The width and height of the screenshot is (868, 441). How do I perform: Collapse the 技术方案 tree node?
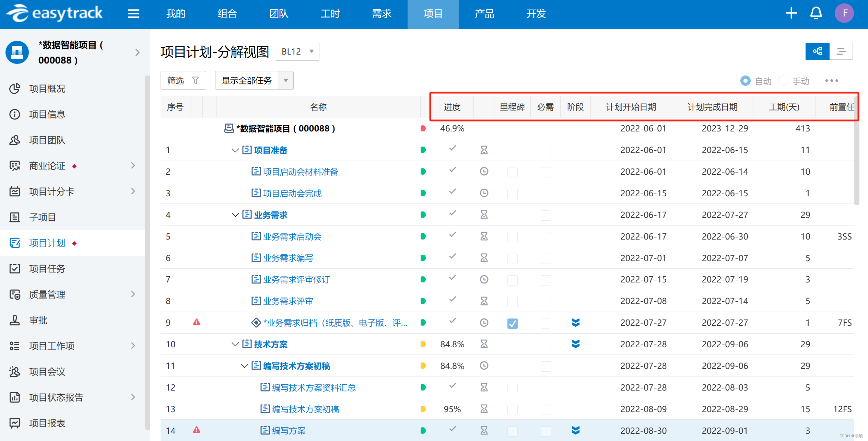(x=235, y=344)
